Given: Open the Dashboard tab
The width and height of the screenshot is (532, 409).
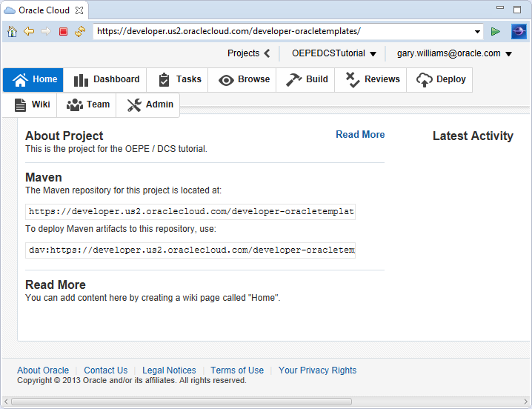Looking at the screenshot, I should pos(105,80).
